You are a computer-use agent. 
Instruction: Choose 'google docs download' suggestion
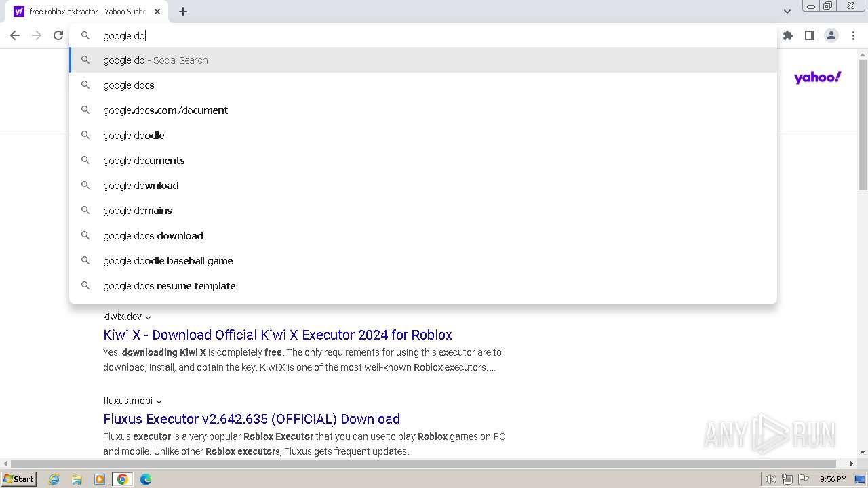pos(423,236)
